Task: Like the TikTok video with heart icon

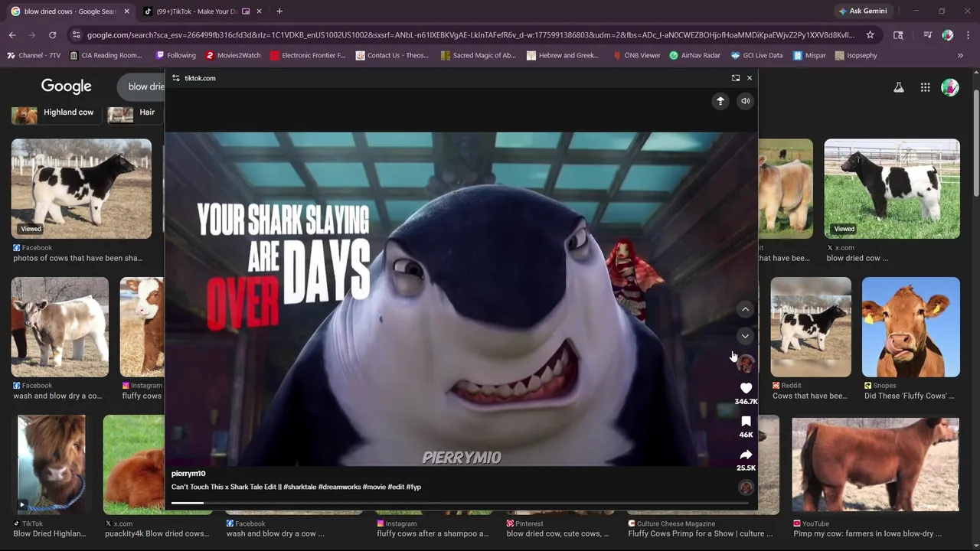Action: [746, 389]
